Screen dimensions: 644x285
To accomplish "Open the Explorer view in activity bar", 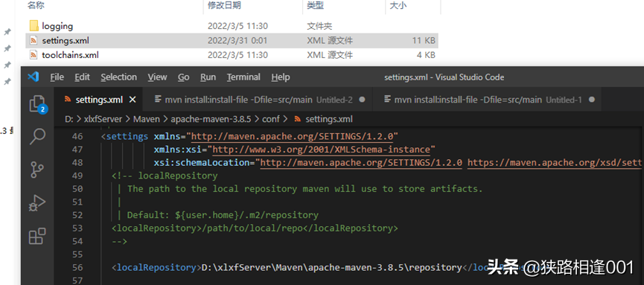I will pos(38,104).
